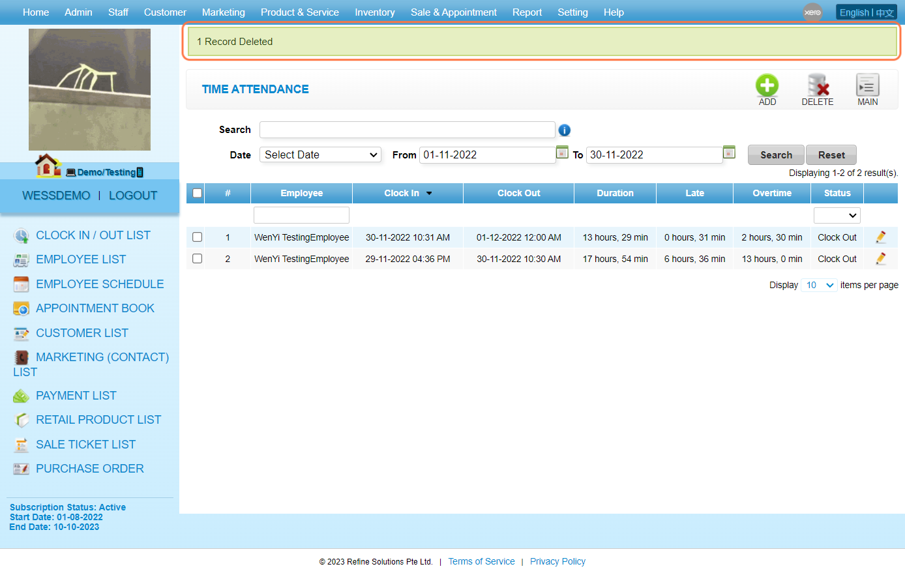Sort by the Duration column header
905x588 pixels.
tap(615, 193)
